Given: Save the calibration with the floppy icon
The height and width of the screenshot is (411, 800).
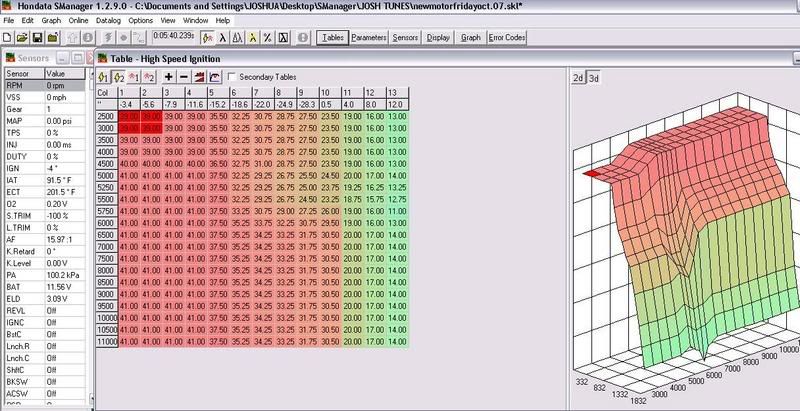Looking at the screenshot, I should click(x=37, y=38).
